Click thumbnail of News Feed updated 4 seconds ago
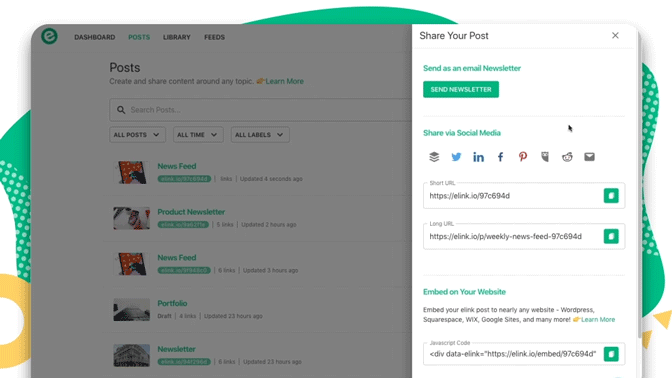The width and height of the screenshot is (672, 378). coord(132,172)
